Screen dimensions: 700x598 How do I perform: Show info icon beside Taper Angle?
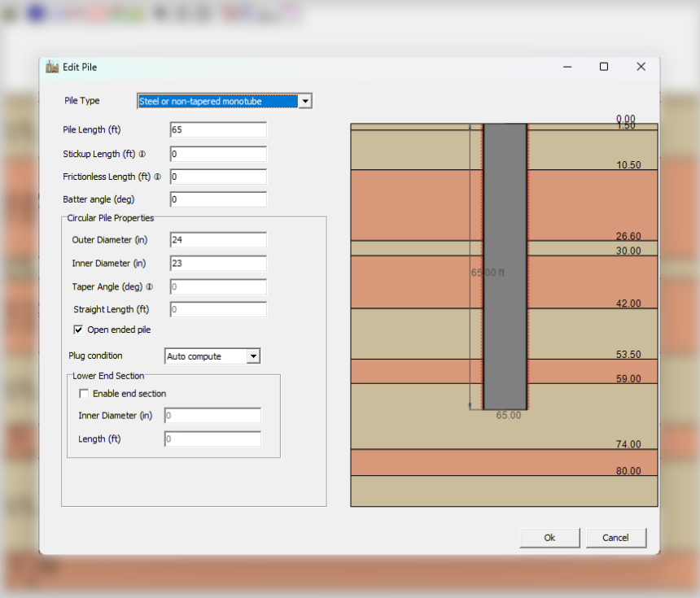(150, 286)
